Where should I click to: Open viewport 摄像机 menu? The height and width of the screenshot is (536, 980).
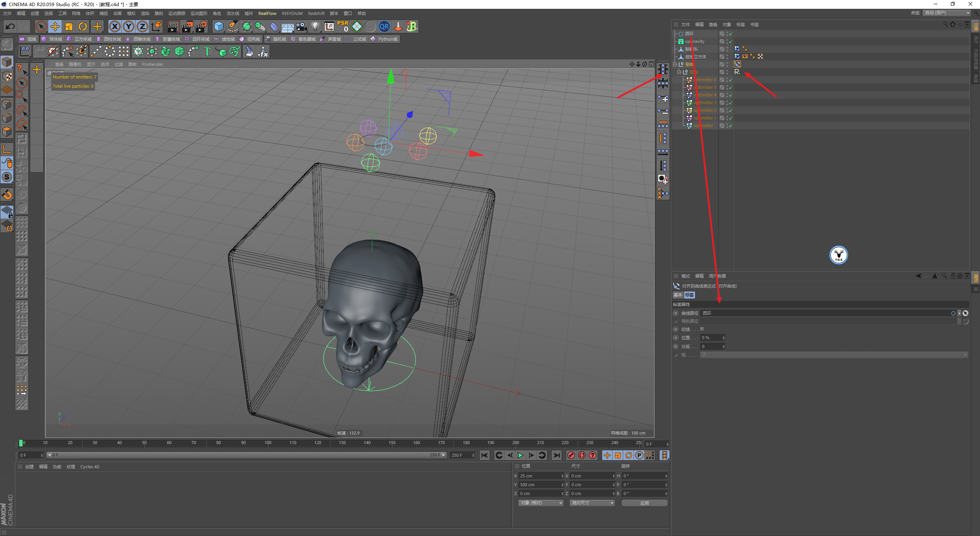click(x=75, y=64)
